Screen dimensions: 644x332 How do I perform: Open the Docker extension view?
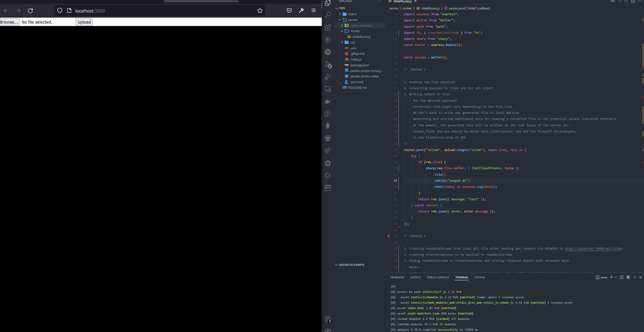pos(328,101)
